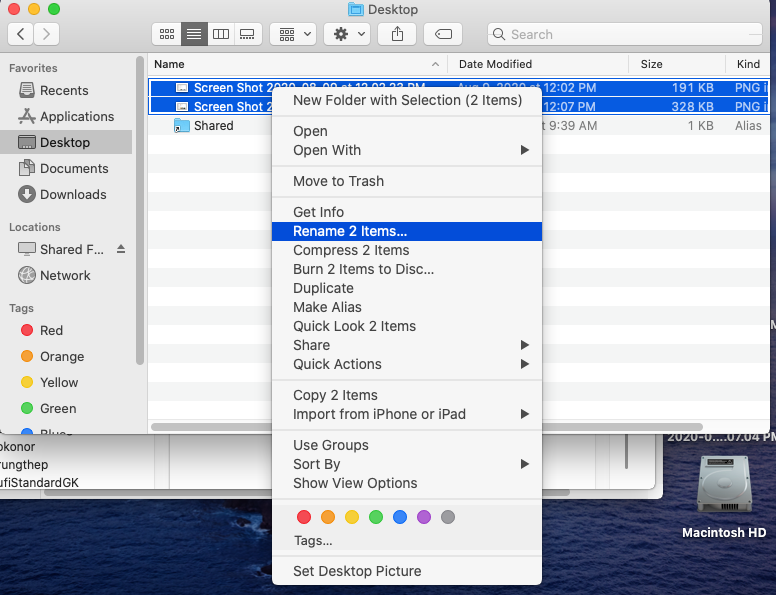Apply the red tag color dot
Image resolution: width=776 pixels, height=595 pixels.
304,517
